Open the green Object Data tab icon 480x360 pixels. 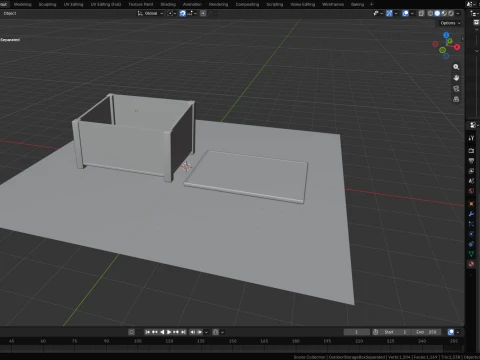click(x=471, y=254)
